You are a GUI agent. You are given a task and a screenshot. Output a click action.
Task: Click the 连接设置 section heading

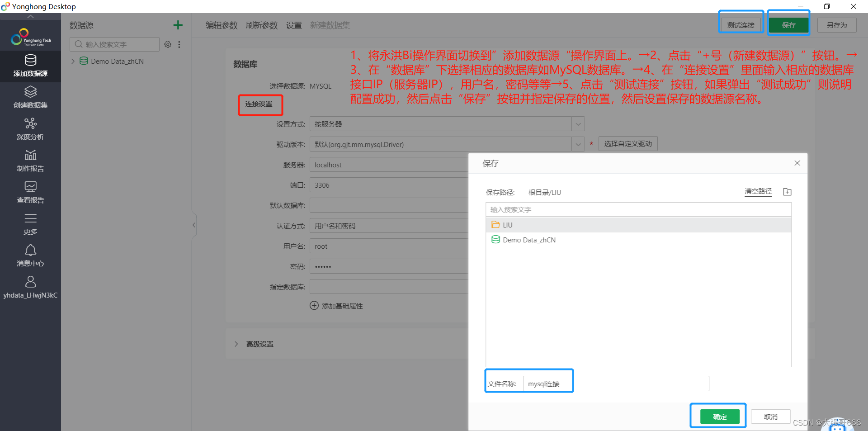click(259, 104)
